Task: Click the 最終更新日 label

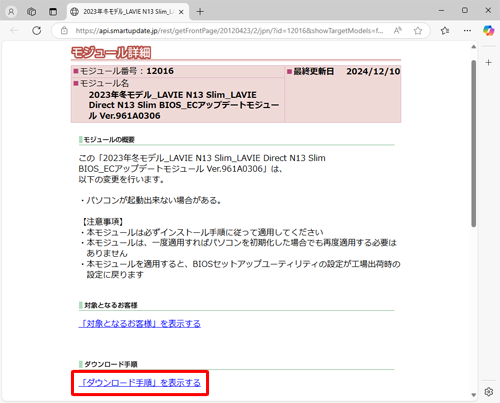Action: coord(314,71)
